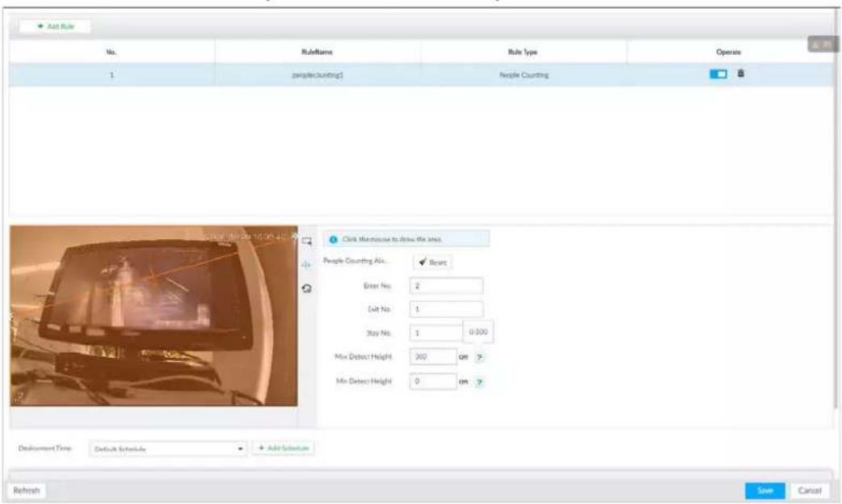The width and height of the screenshot is (842, 504).
Task: Click the Rule Type column header
Action: tap(523, 52)
